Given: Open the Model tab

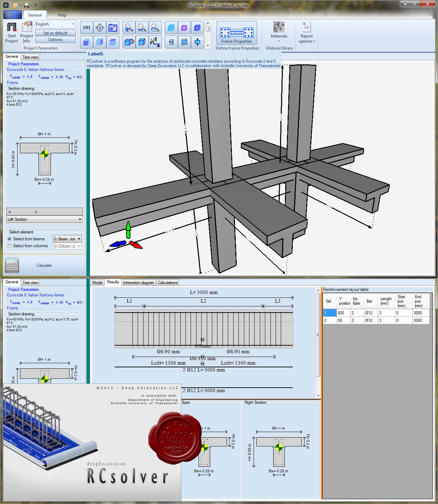Looking at the screenshot, I should 97,283.
